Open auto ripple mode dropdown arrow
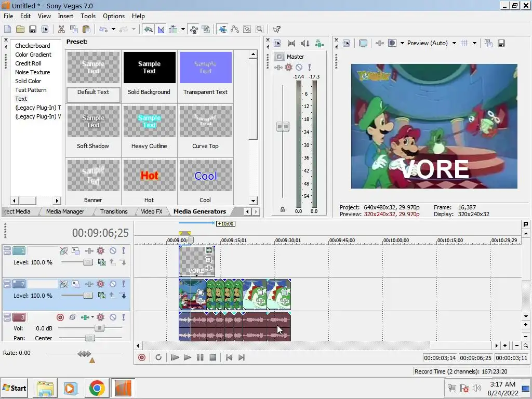Screen dimensions: 532x399 coord(183,29)
